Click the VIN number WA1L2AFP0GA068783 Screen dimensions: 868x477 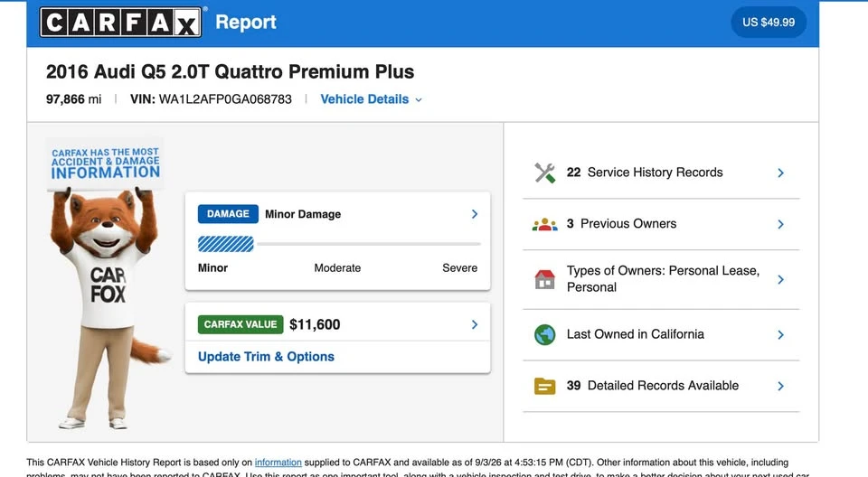pyautogui.click(x=225, y=99)
